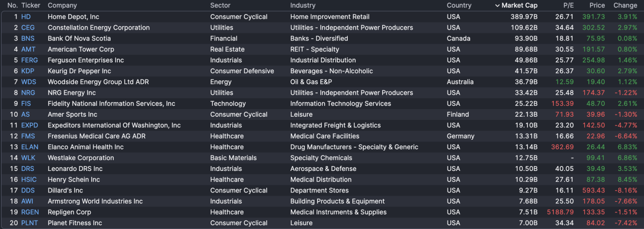Sort stocks by Country header
The width and height of the screenshot is (644, 229).
(x=459, y=5)
